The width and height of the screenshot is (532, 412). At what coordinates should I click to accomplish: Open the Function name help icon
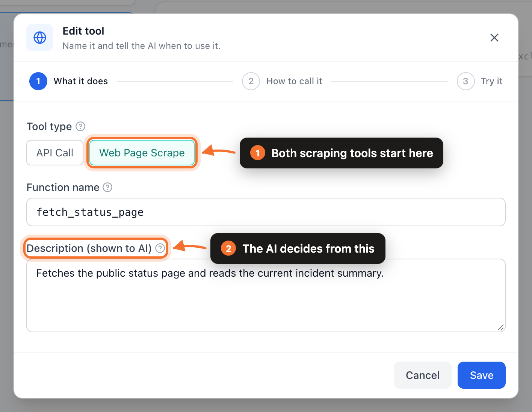pos(107,187)
